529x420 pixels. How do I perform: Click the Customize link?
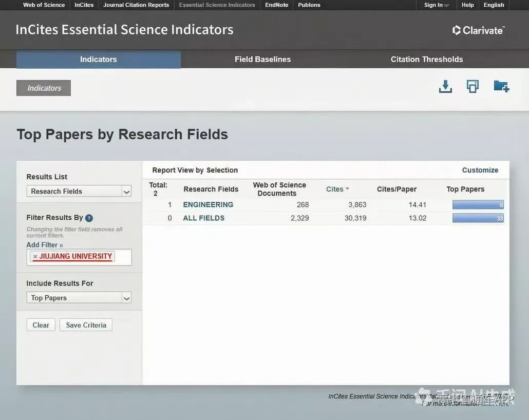(x=480, y=170)
